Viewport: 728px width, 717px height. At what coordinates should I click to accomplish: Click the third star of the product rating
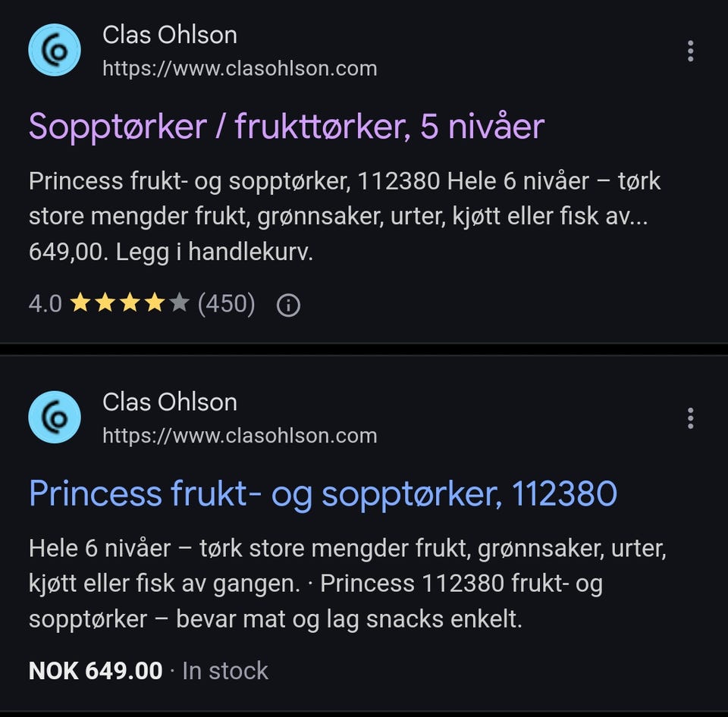130,303
